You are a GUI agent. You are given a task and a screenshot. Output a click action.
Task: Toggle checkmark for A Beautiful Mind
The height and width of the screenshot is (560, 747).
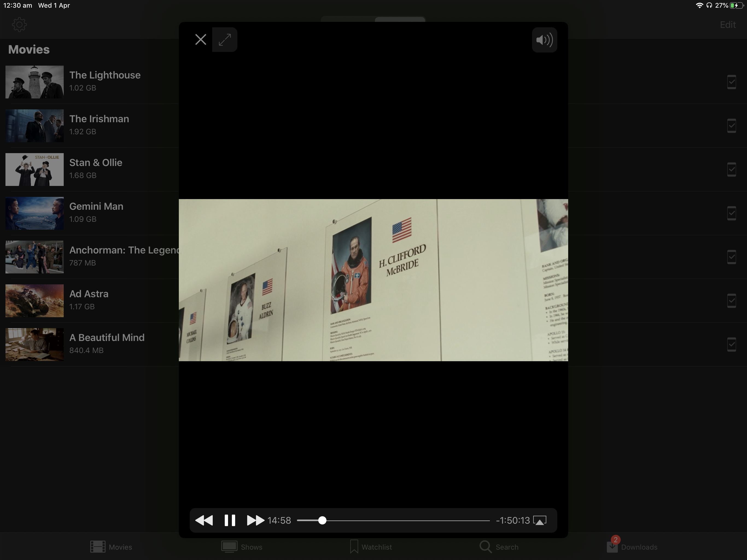coord(731,345)
